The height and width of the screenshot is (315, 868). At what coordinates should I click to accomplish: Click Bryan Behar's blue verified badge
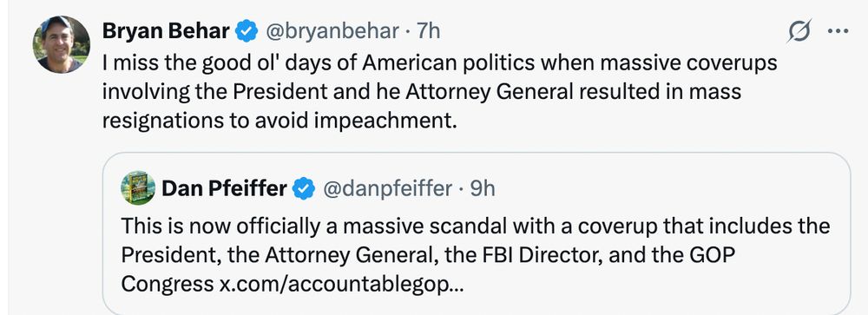pos(247,31)
